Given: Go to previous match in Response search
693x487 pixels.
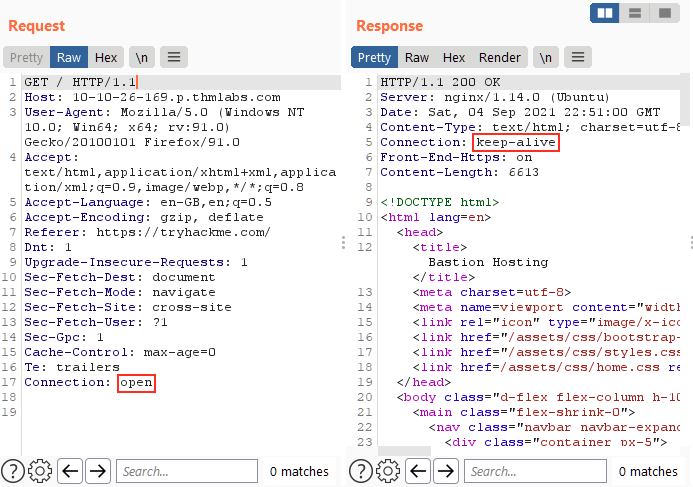Looking at the screenshot, I should [x=418, y=471].
